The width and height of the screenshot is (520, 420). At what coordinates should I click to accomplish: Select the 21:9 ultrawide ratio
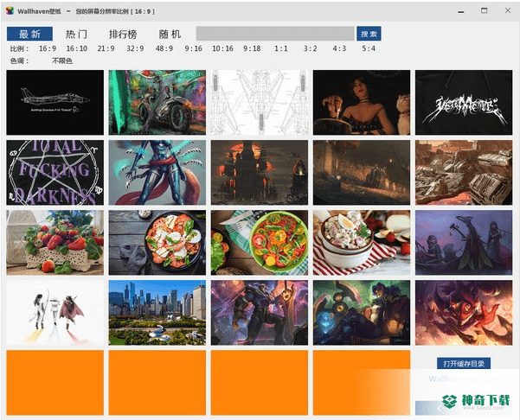tap(106, 48)
